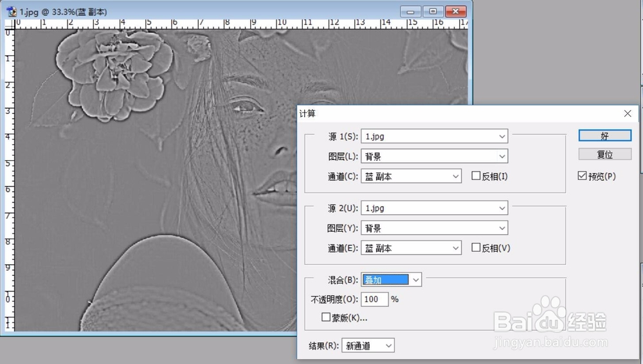
Task: Open 图层(Y) layer dropdown
Action: [x=434, y=228]
